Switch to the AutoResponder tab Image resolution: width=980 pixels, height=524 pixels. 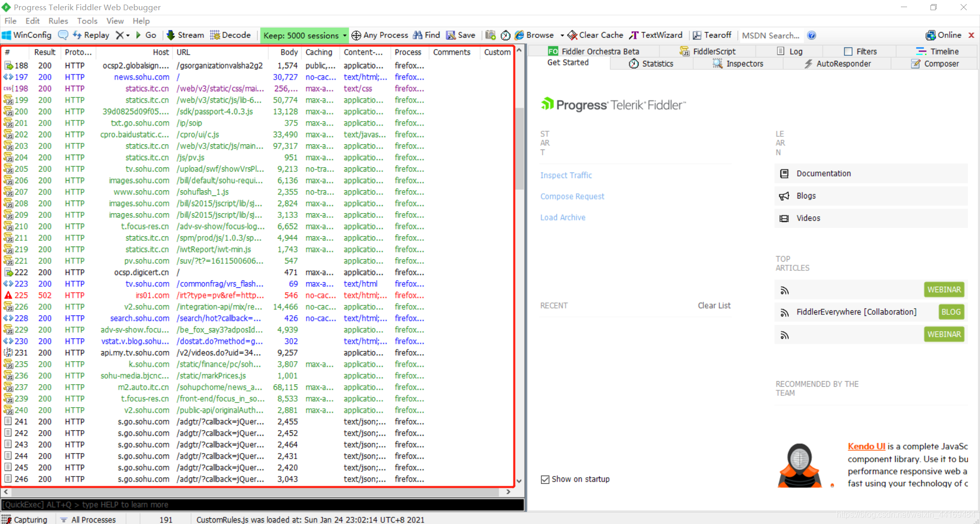pos(838,64)
